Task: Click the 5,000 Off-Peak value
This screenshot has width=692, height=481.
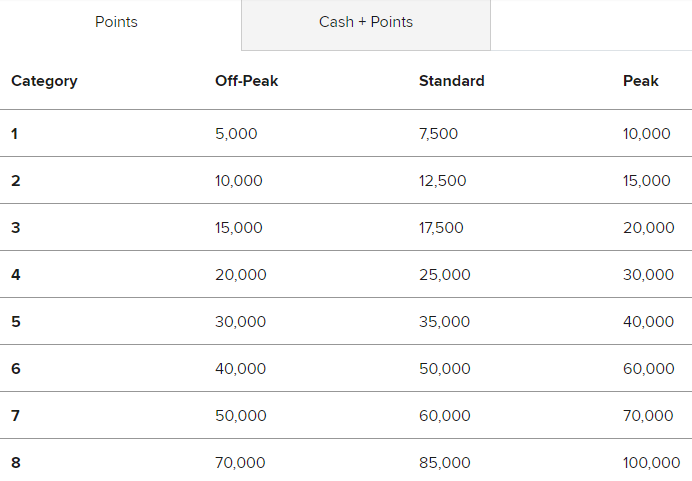Action: pyautogui.click(x=236, y=134)
